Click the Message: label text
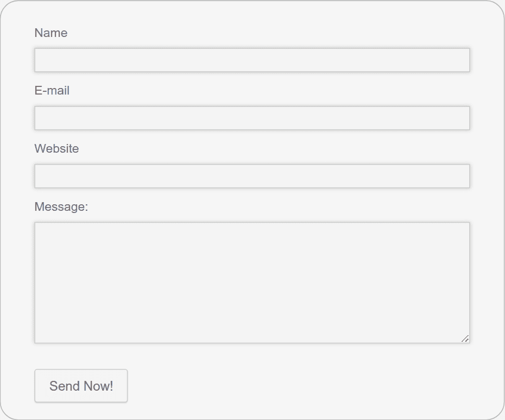This screenshot has width=505, height=420. 61,206
